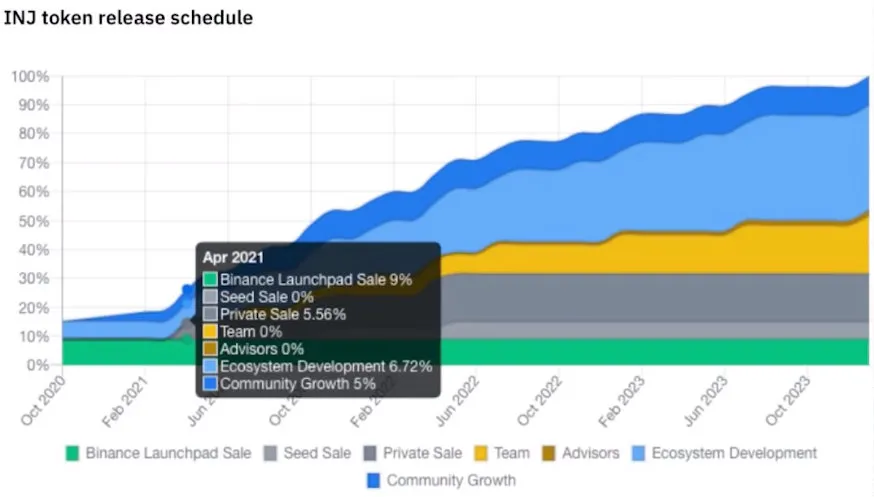The width and height of the screenshot is (874, 497).
Task: Click the green Binance Launchpad Sale legend swatch
Action: pyautogui.click(x=72, y=453)
